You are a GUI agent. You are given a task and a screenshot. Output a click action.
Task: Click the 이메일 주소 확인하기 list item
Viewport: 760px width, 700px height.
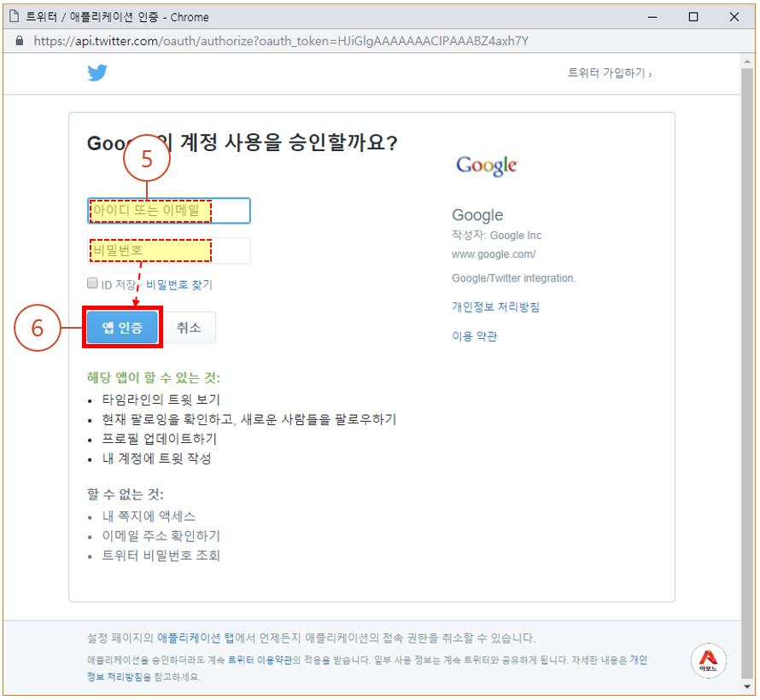point(161,536)
